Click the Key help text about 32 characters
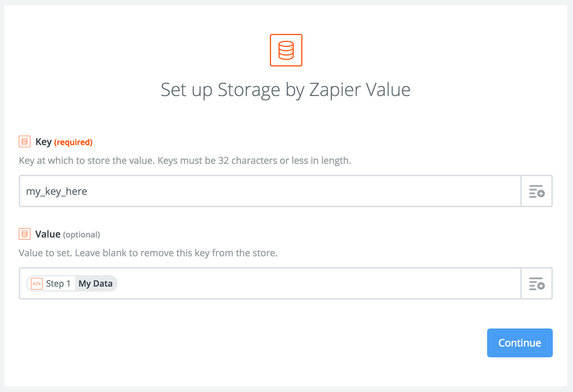Viewport: 573px width, 392px height. click(x=185, y=161)
